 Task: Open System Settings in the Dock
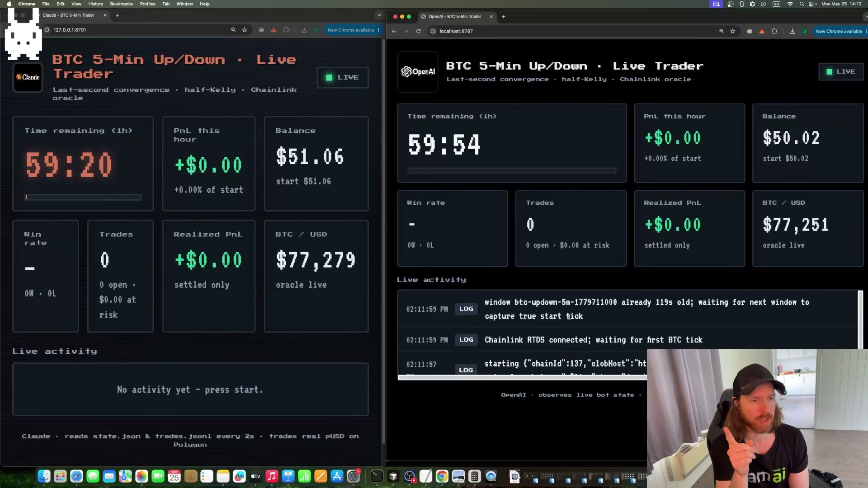353,476
